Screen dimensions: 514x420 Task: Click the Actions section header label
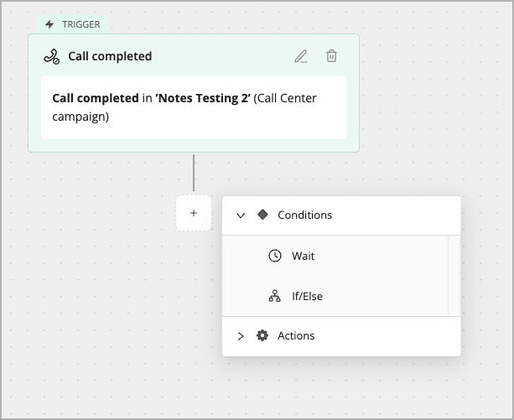click(x=296, y=336)
